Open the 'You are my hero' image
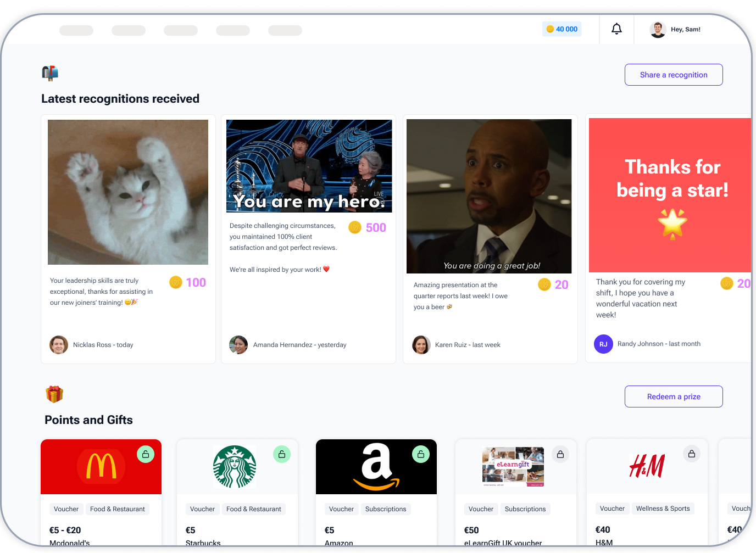The image size is (756, 553). [x=309, y=166]
